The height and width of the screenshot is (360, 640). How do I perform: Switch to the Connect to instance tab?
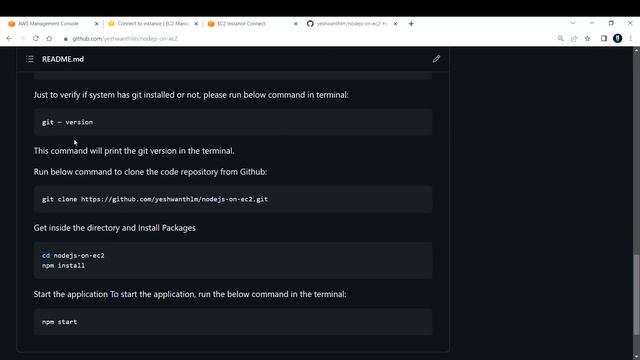(x=153, y=24)
